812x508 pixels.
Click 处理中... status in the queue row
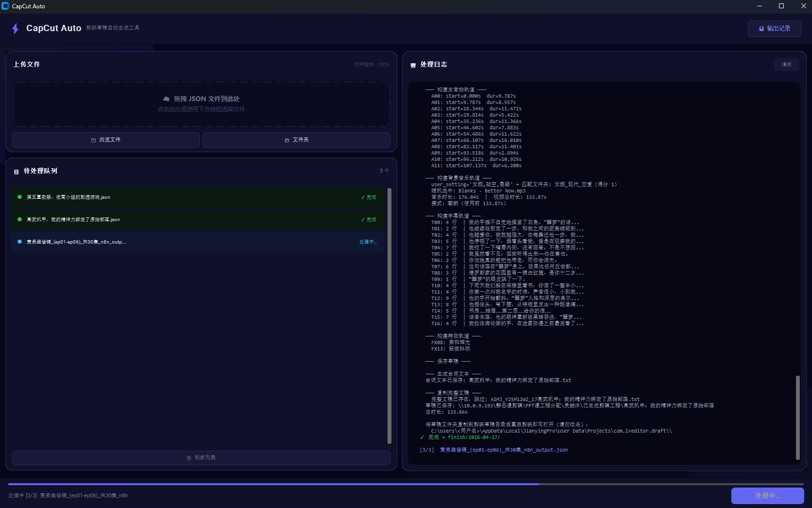pos(368,242)
